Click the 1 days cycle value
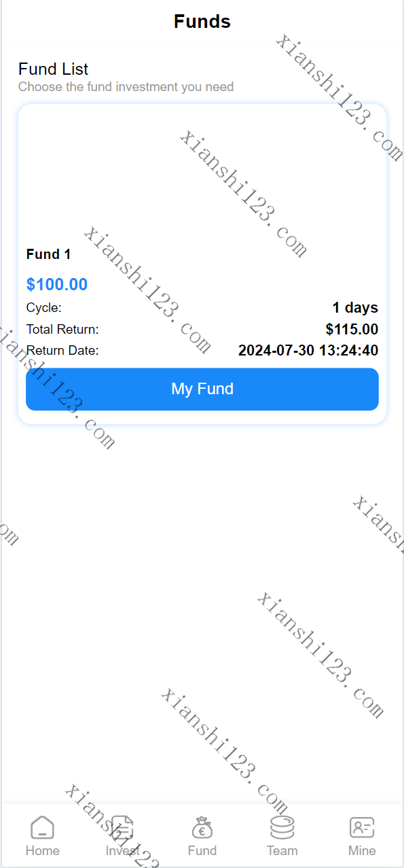 [355, 308]
